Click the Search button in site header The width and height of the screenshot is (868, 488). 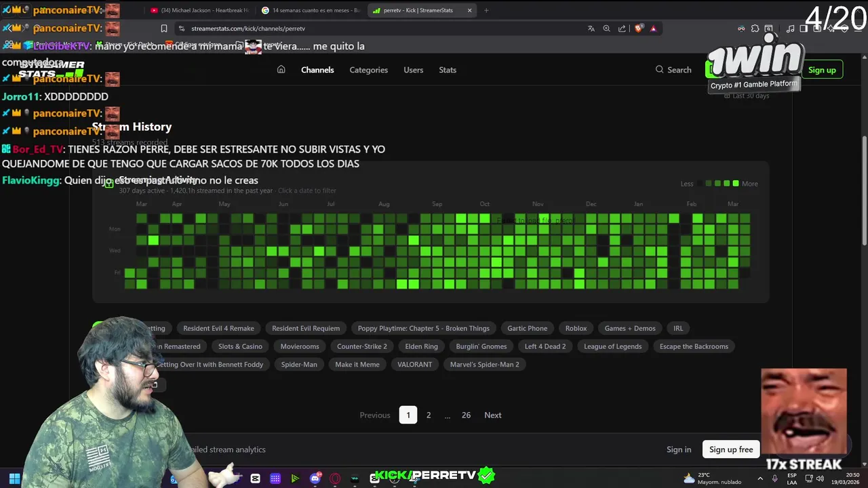coord(673,70)
